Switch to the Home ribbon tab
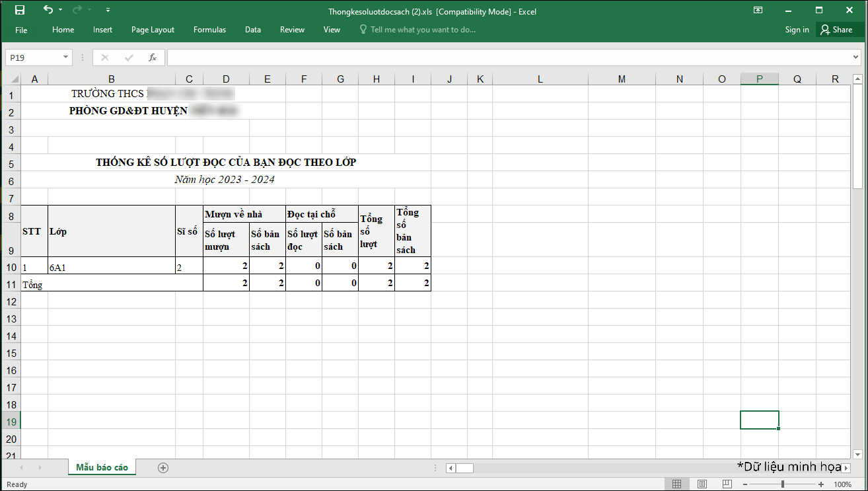This screenshot has height=491, width=868. click(63, 30)
